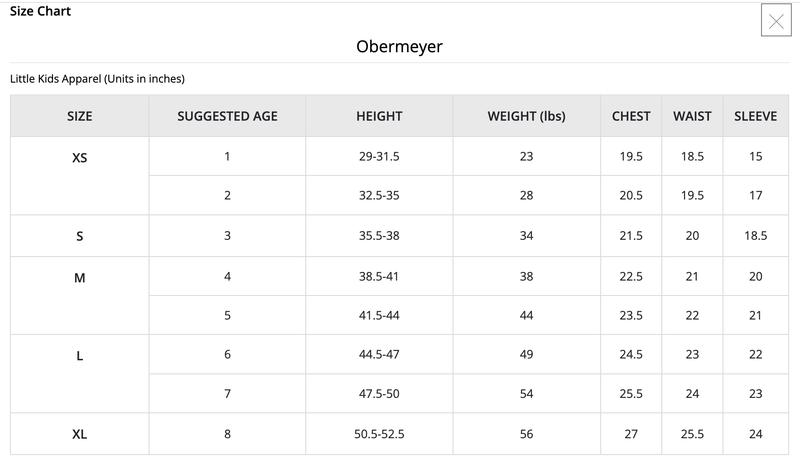This screenshot has height=466, width=800.
Task: Click the CHEST column header
Action: 631,116
